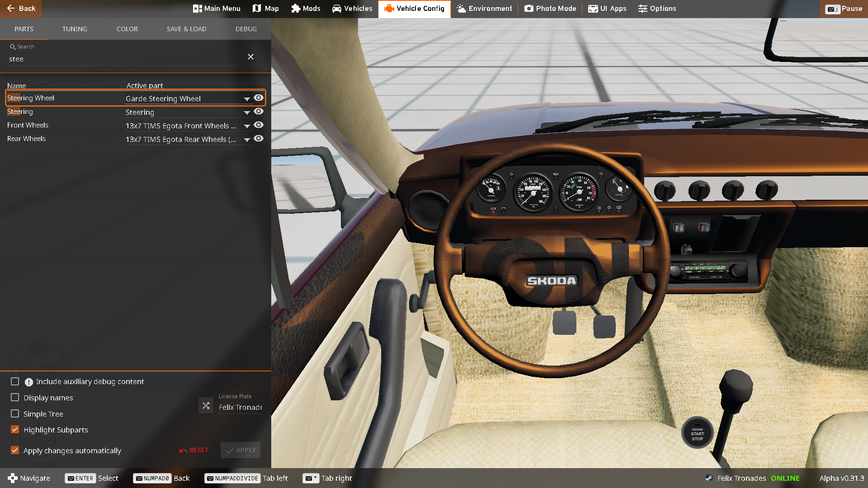Select the Steering Wheel row name

pos(31,98)
